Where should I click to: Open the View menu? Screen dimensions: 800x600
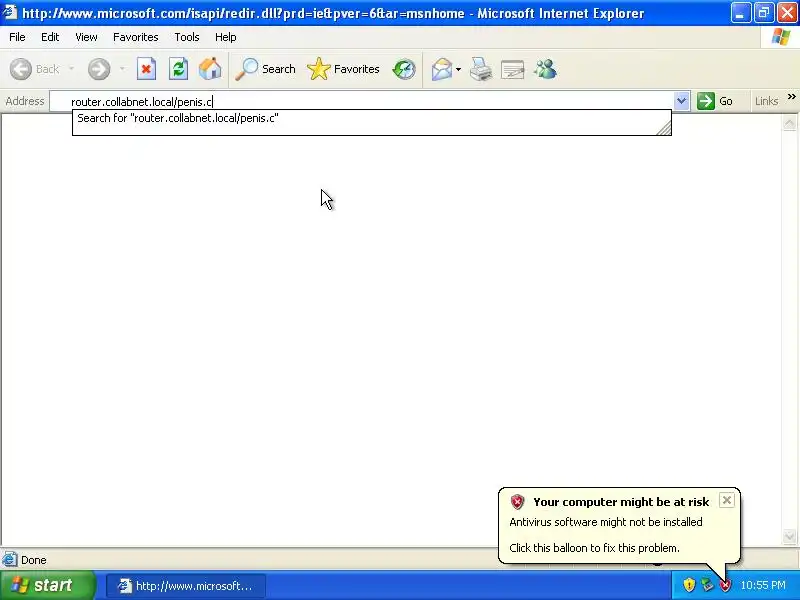[86, 37]
